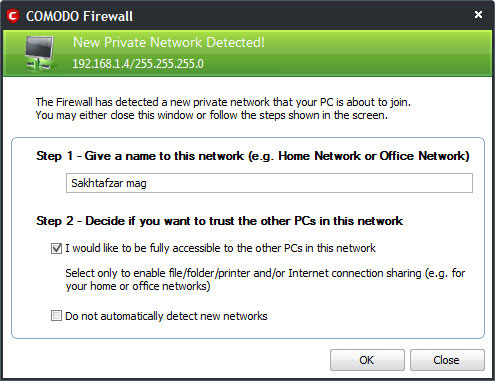Click 'You may either close this window' line
This screenshot has width=495, height=381.
pos(212,115)
